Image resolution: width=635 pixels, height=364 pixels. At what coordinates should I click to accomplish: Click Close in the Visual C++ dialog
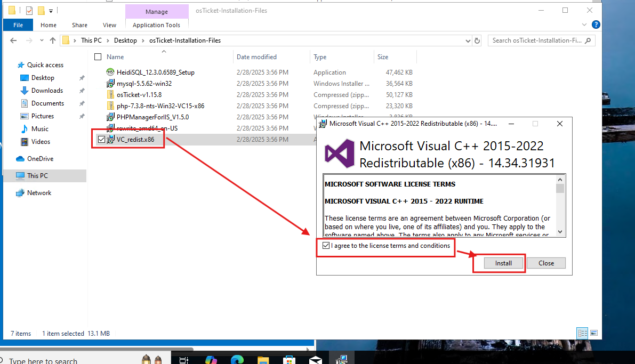(546, 263)
